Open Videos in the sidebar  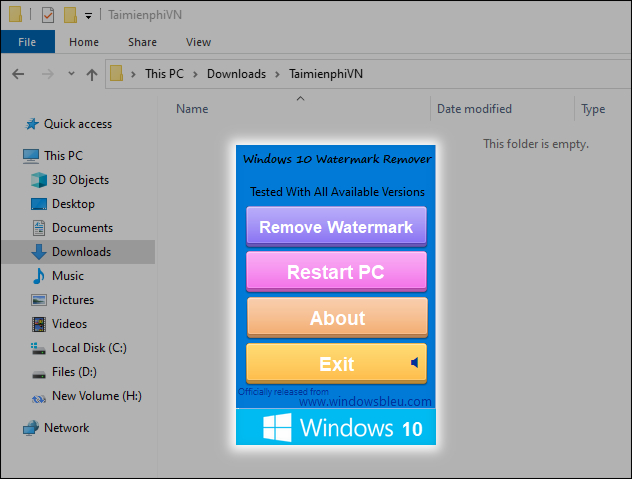pos(69,324)
